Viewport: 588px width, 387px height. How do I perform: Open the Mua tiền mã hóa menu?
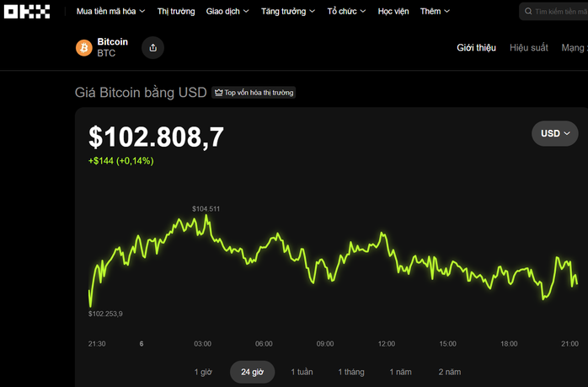(110, 12)
